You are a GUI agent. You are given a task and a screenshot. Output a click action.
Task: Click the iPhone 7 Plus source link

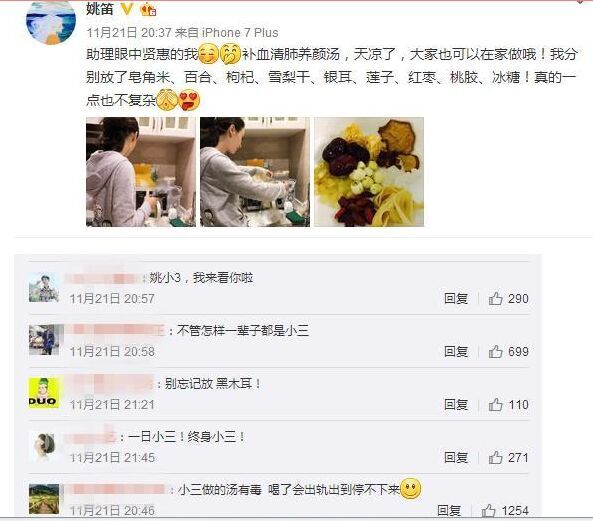[240, 33]
